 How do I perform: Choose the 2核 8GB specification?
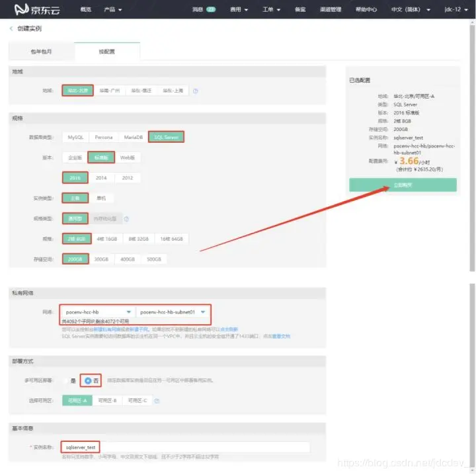pyautogui.click(x=77, y=239)
